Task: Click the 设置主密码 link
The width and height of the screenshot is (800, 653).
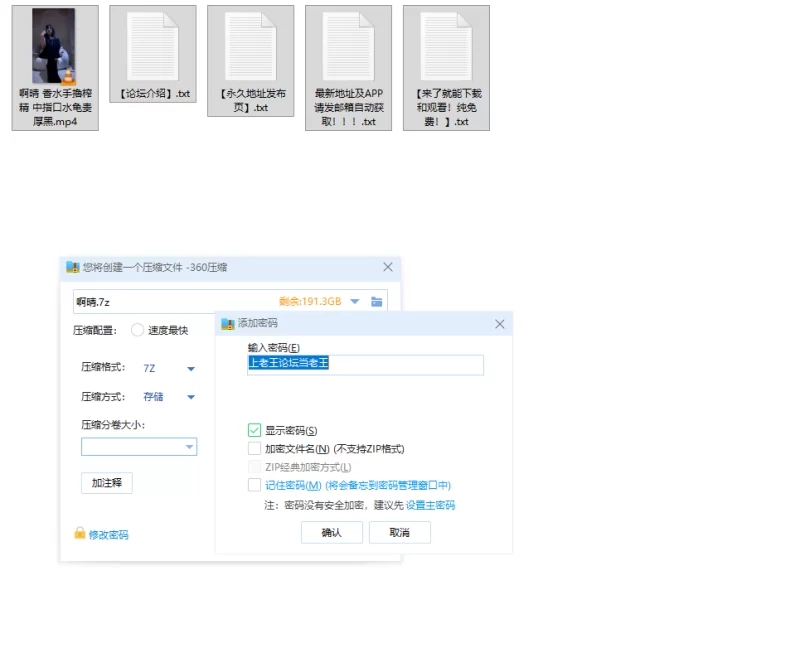Action: click(x=430, y=505)
